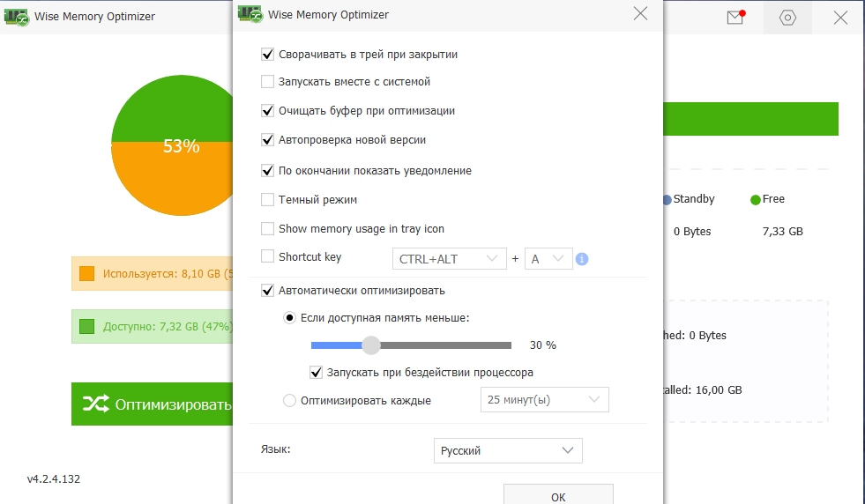This screenshot has height=504, width=865.
Task: Toggle Автопроверка новой версии checkbox
Action: [x=267, y=139]
